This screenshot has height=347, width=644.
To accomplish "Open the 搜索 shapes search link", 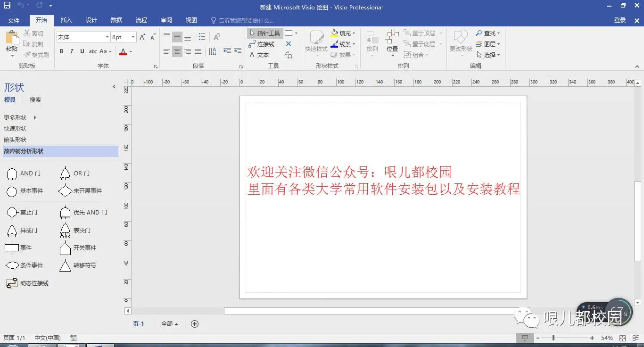I will point(35,100).
